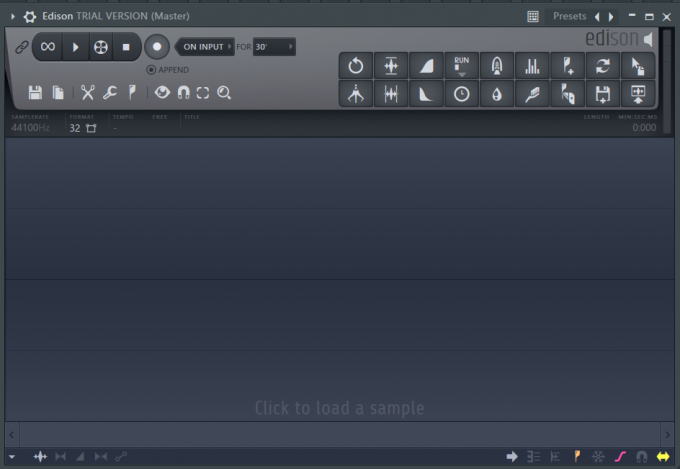Click the send to playlist button
Screen dimensions: 680x469
638,94
